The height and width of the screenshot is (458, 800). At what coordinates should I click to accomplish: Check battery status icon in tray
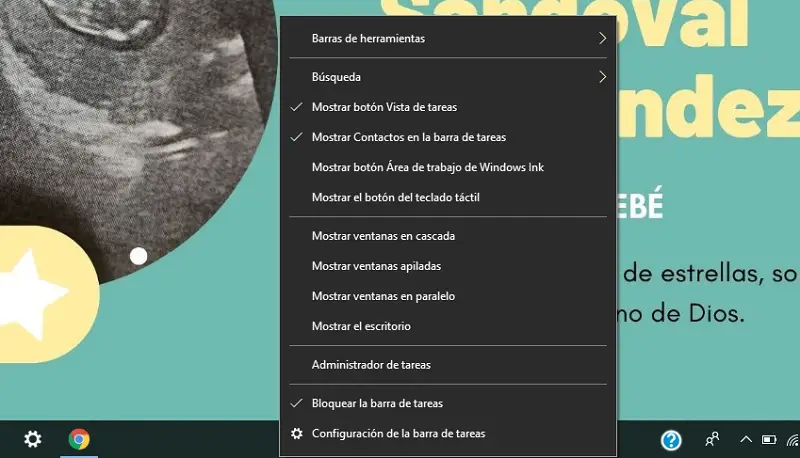(769, 439)
